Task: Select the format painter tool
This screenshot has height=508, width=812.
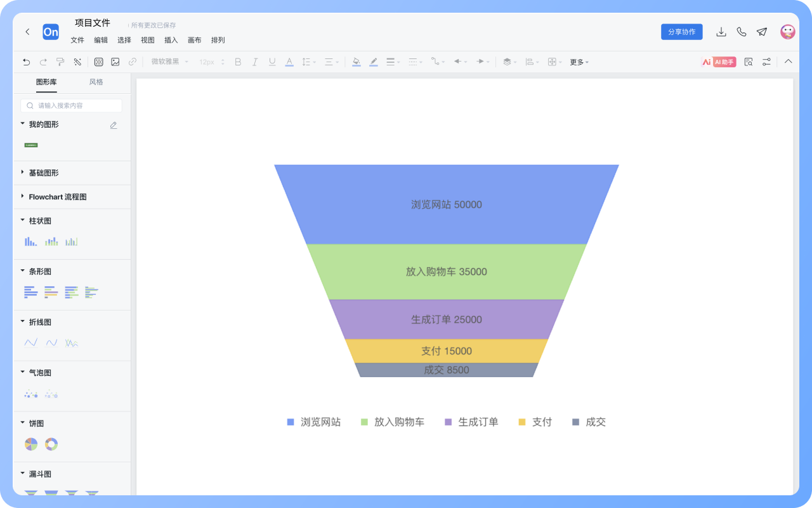Action: coord(60,62)
